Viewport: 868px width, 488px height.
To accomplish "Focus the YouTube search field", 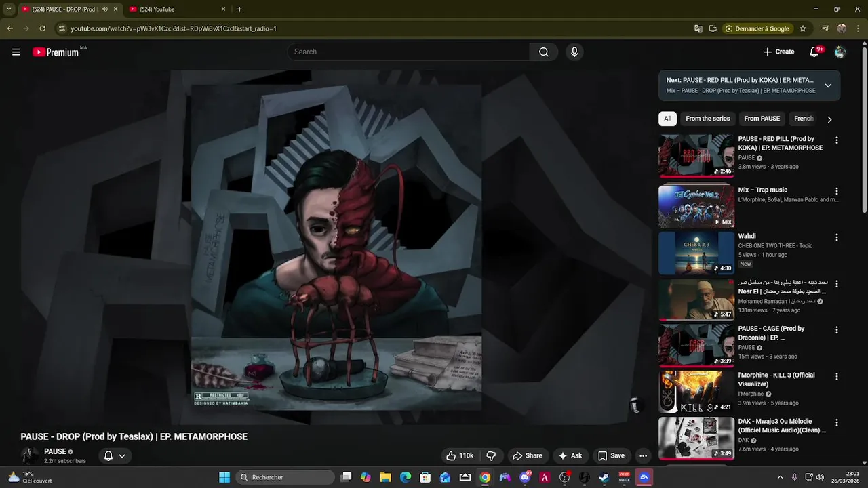I will [x=408, y=52].
